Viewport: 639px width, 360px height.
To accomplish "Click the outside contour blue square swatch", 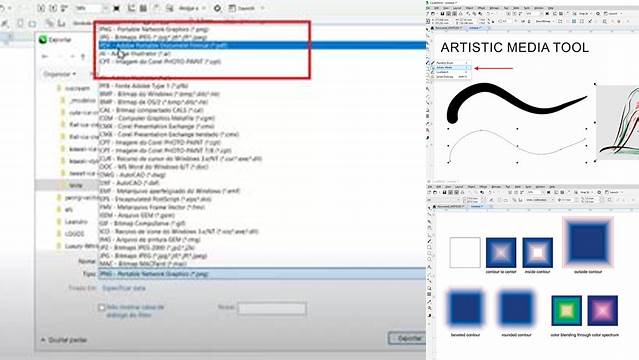I will [x=588, y=242].
